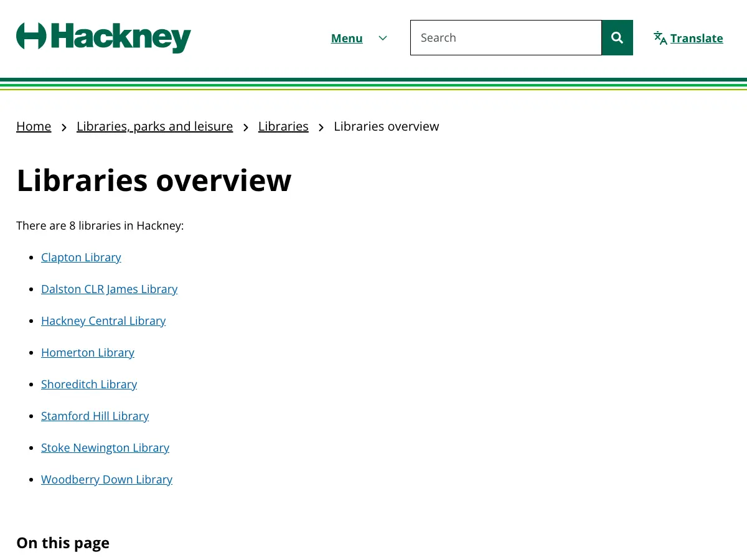Viewport: 747px width, 560px height.
Task: Click 'Libraries overview' breadcrumb current page text
Action: click(387, 126)
